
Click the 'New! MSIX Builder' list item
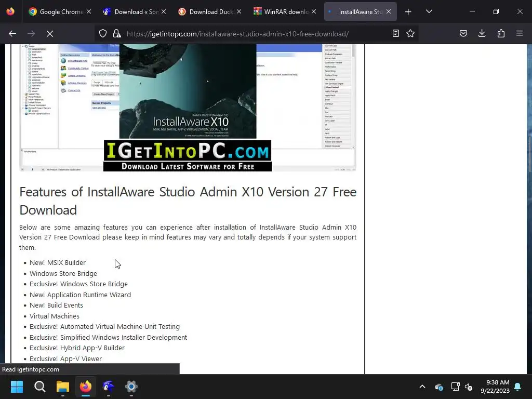click(x=57, y=262)
